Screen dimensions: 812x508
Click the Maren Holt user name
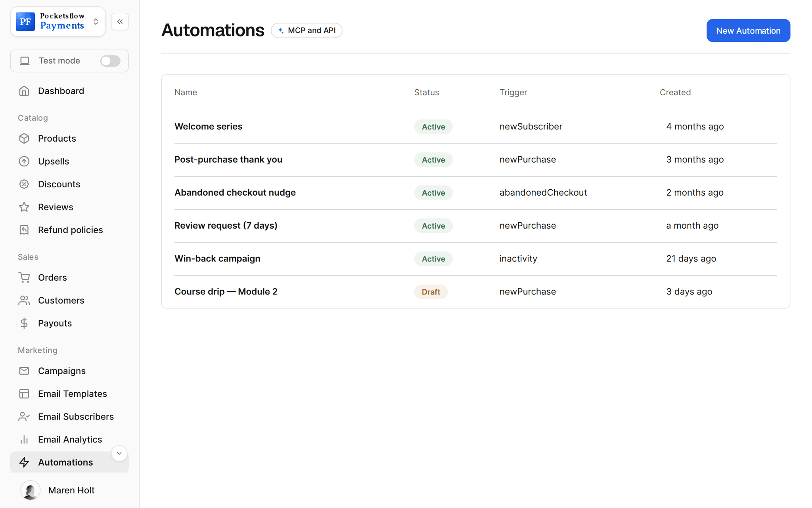[x=71, y=490]
